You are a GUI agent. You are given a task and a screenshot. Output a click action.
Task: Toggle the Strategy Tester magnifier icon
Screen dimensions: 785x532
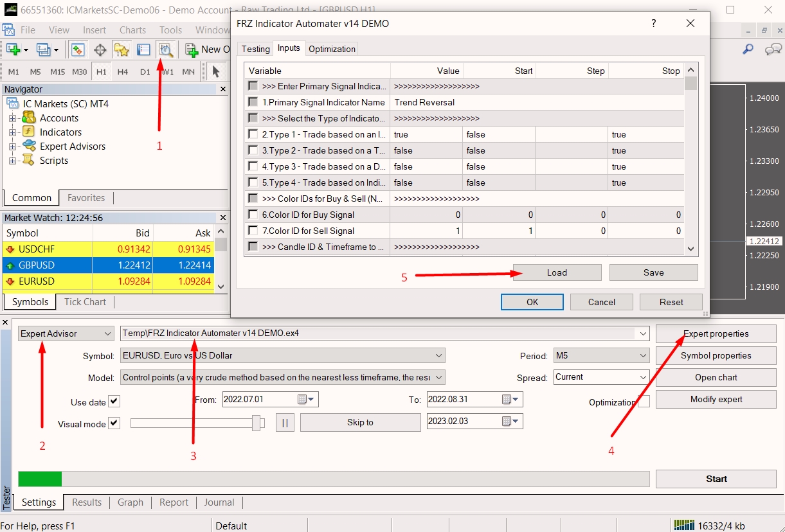tap(166, 49)
